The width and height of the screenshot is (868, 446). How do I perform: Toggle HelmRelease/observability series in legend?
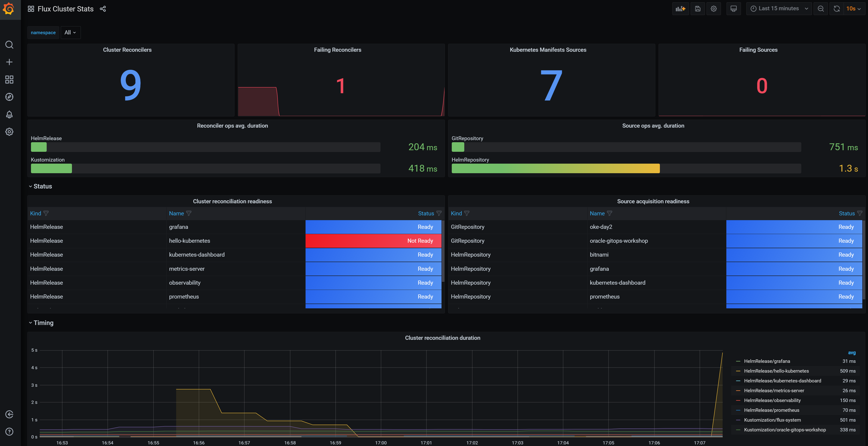pyautogui.click(x=772, y=400)
